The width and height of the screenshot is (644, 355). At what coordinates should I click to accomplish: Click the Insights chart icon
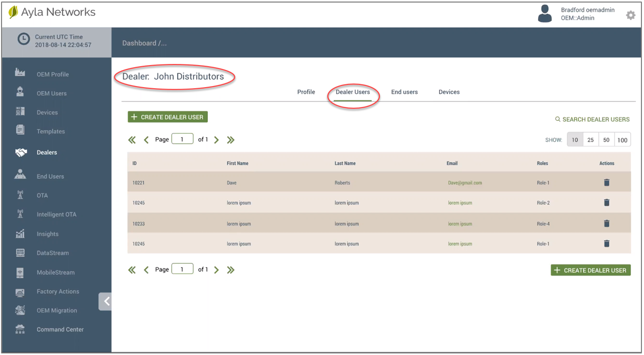20,234
